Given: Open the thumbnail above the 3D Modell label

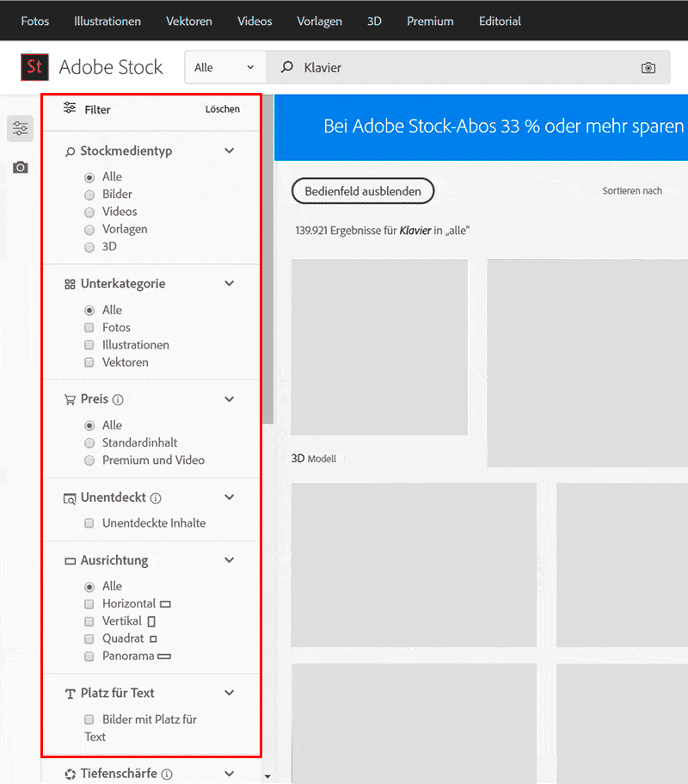Looking at the screenshot, I should (x=379, y=347).
